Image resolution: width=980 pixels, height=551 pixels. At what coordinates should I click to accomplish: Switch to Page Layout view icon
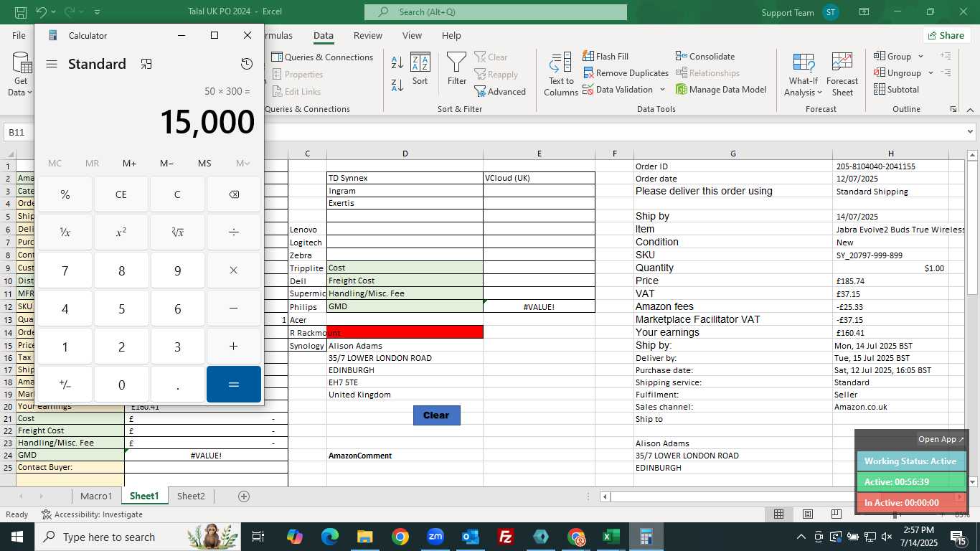[808, 514]
